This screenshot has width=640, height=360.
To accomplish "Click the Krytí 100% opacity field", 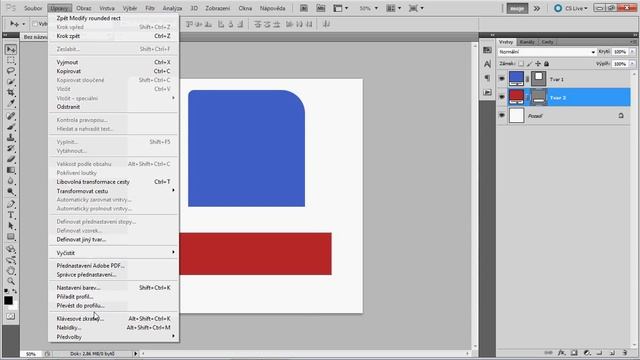I will [x=620, y=52].
